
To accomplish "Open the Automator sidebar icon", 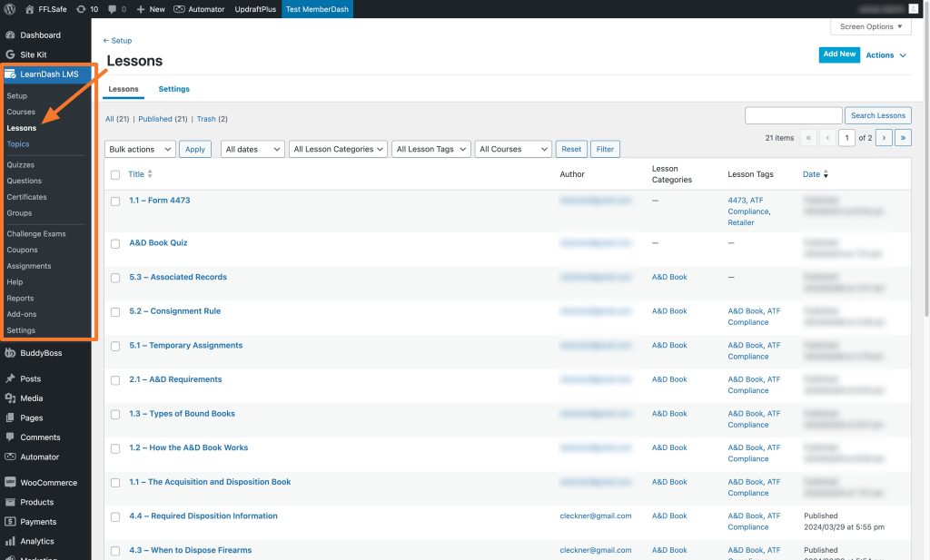I will tap(10, 457).
